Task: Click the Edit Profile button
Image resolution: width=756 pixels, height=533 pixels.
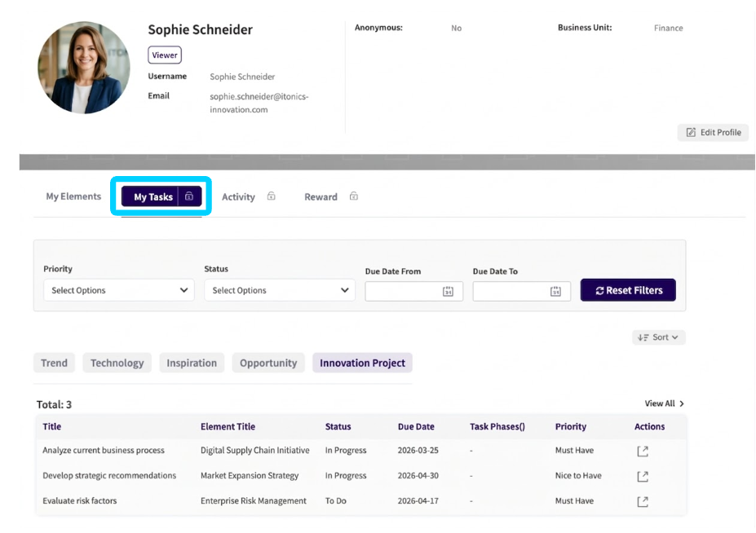Action: (713, 133)
